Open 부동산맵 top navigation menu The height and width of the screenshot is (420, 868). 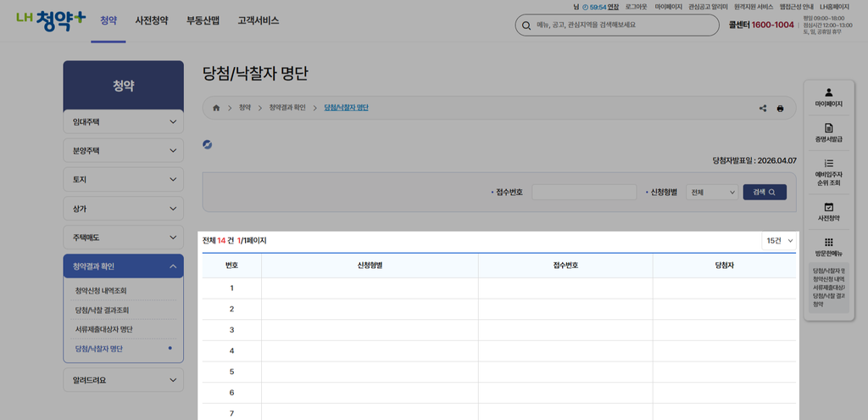coord(203,21)
